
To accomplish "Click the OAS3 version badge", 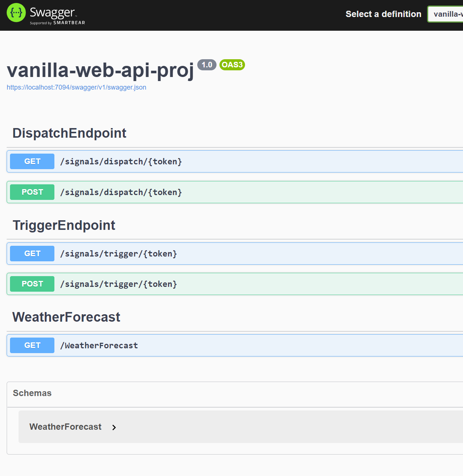I will [232, 65].
